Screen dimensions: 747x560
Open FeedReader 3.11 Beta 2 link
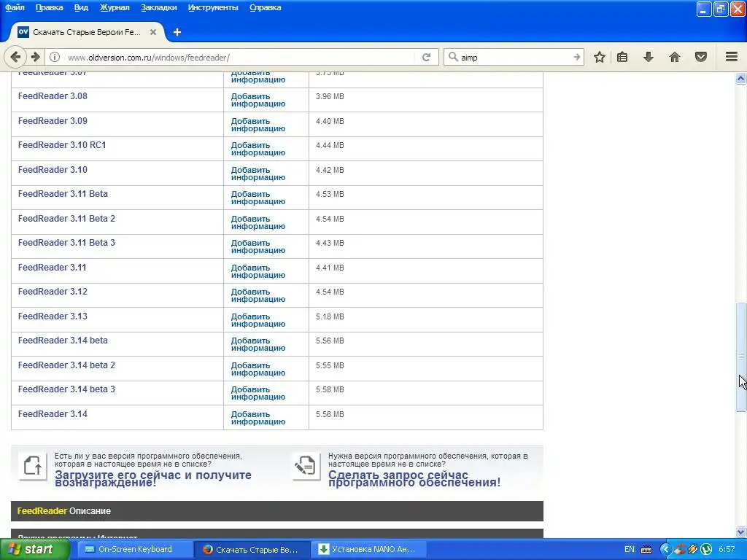point(66,219)
